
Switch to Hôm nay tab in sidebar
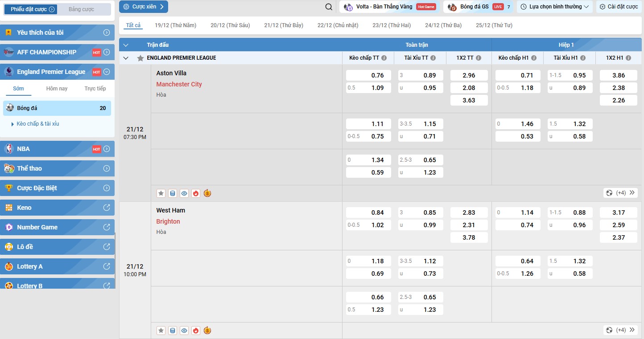point(57,88)
